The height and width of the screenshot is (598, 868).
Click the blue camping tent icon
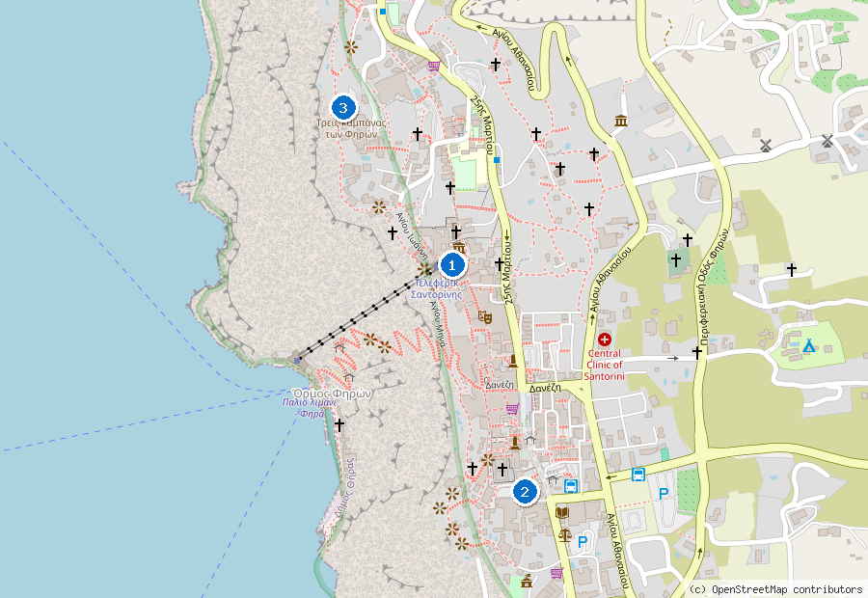pos(809,346)
